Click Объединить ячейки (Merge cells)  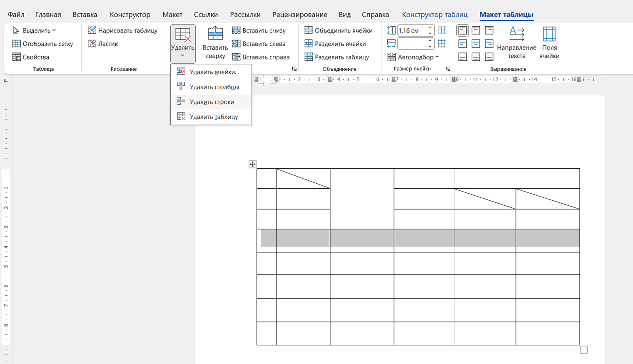click(x=339, y=30)
